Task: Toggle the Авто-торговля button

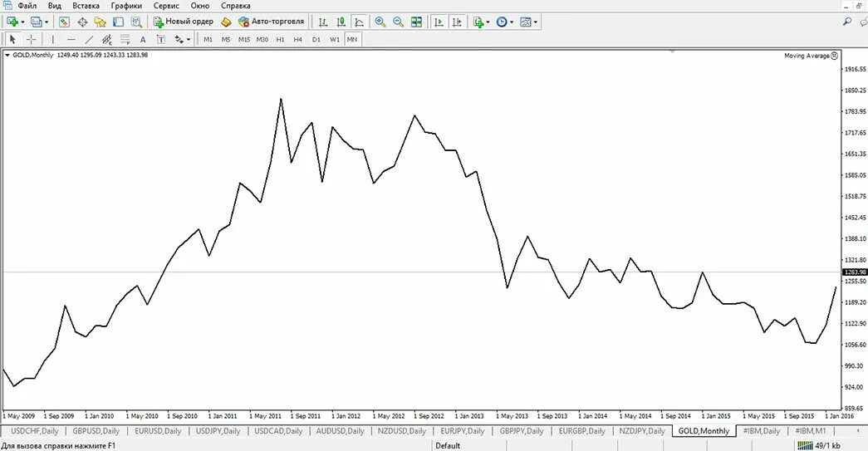Action: (272, 22)
